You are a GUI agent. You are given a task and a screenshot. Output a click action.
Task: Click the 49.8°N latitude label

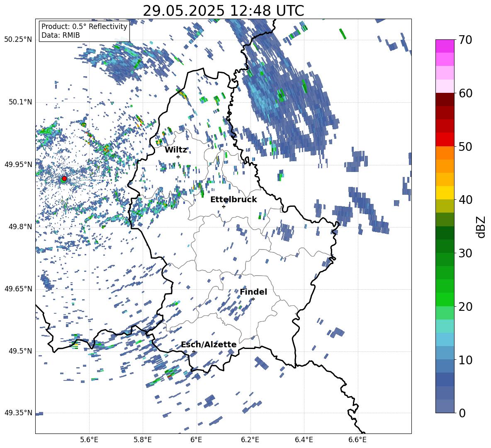click(x=21, y=227)
